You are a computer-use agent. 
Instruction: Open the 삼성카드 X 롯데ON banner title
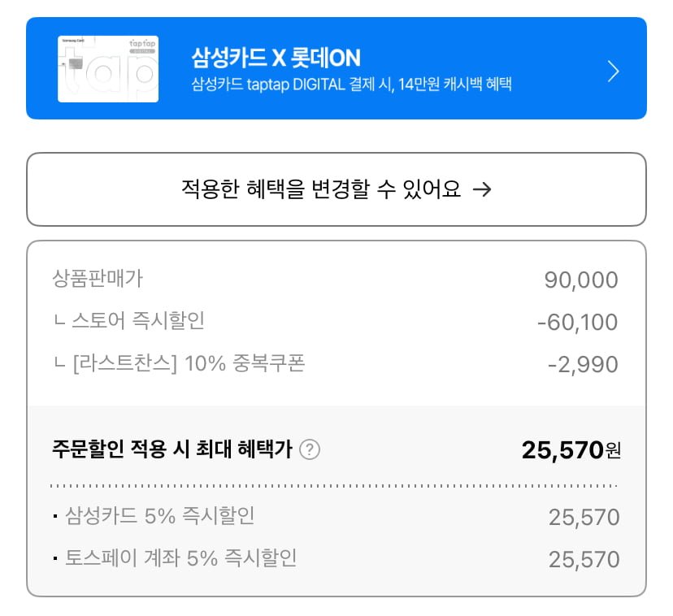click(276, 58)
